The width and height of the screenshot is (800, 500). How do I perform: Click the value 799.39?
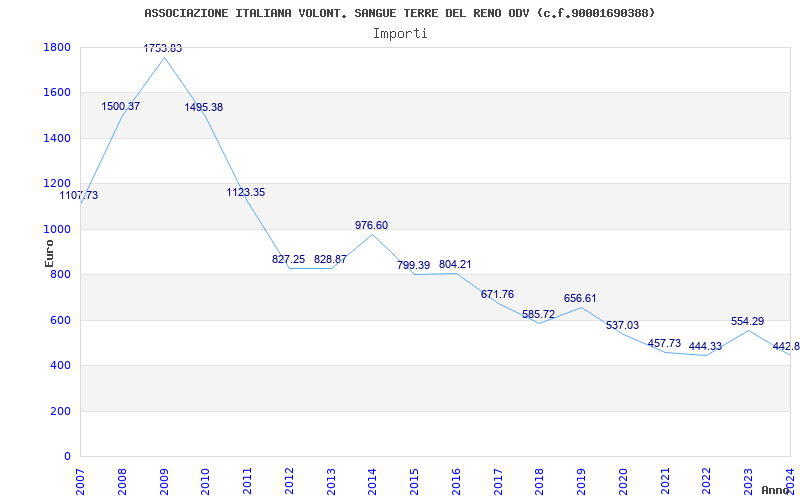pyautogui.click(x=413, y=266)
